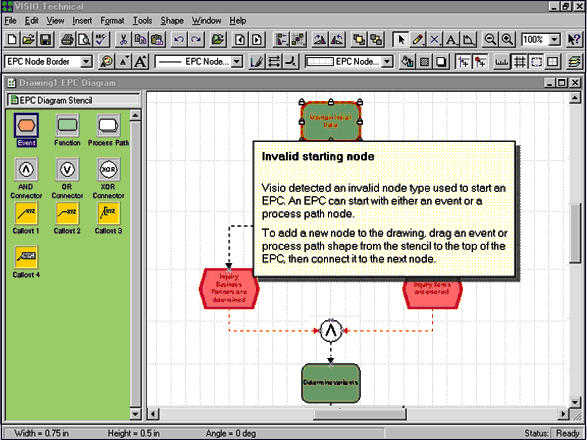The height and width of the screenshot is (440, 587).
Task: Select the Connection Point tool
Action: [435, 39]
